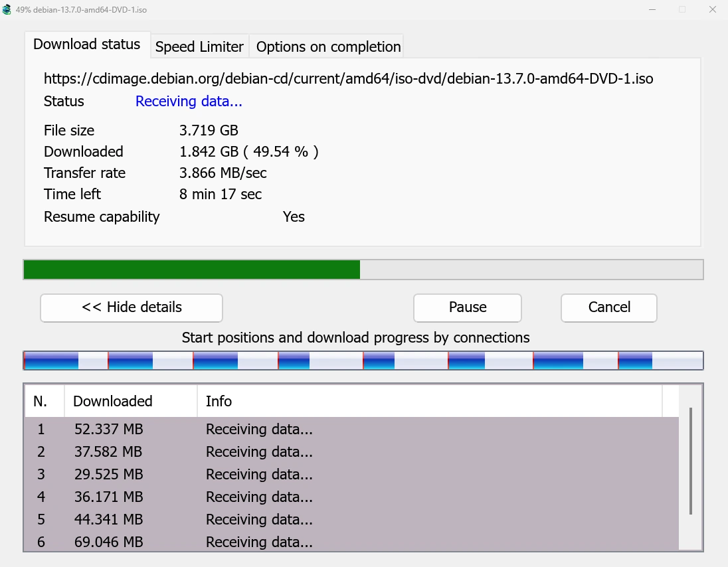Screen dimensions: 728x567
Task: Click the blue Receiving data... status text
Action: pos(189,101)
